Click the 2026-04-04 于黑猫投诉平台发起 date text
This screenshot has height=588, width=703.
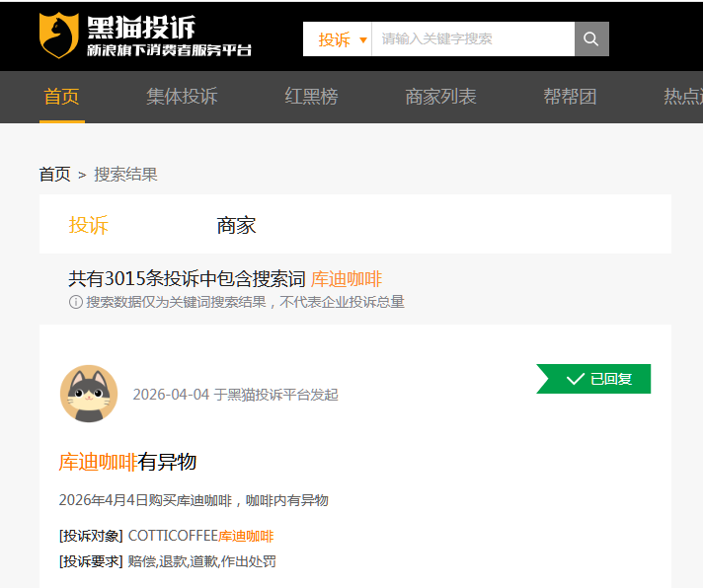pos(235,395)
